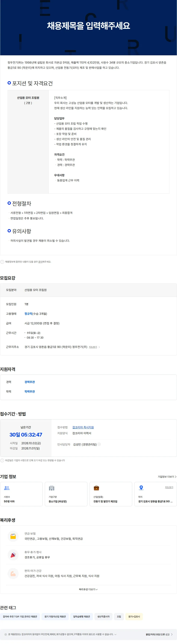Viewport: 177px width, 644px height.
Task: Click 정규직 employment type text
Action: point(28,314)
